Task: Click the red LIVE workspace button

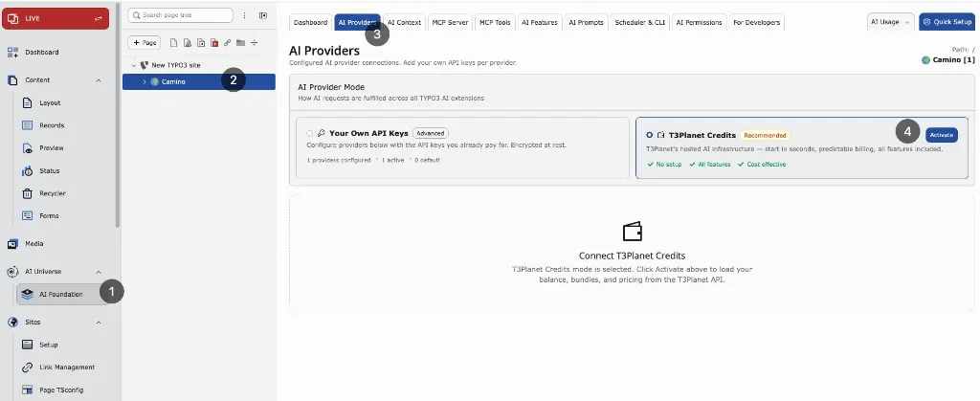Action: (x=56, y=19)
